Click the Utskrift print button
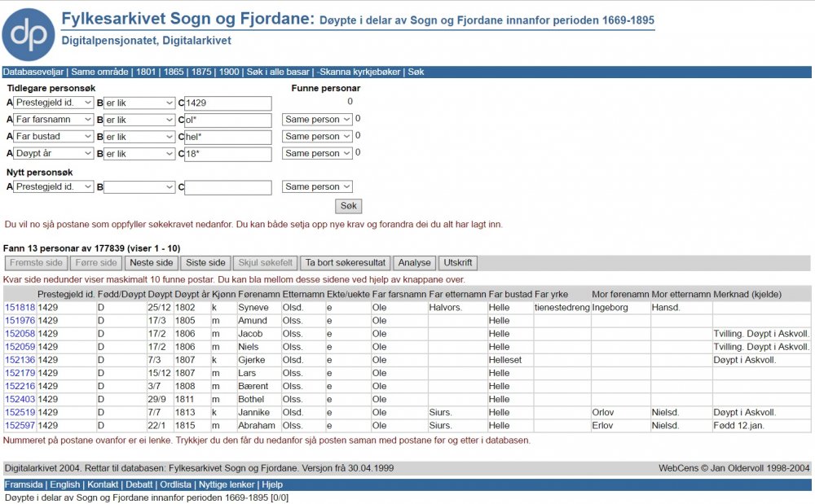Image resolution: width=815 pixels, height=504 pixels. coord(457,263)
